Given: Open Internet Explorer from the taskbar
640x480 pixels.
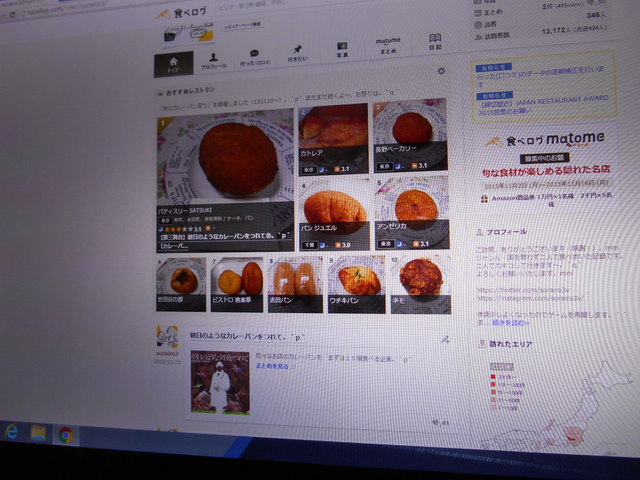Looking at the screenshot, I should [12, 431].
